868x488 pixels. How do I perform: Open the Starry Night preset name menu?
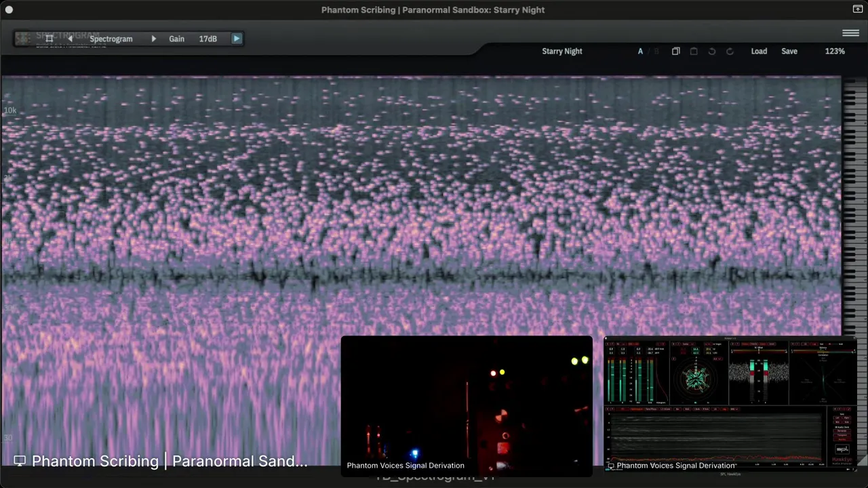coord(562,51)
